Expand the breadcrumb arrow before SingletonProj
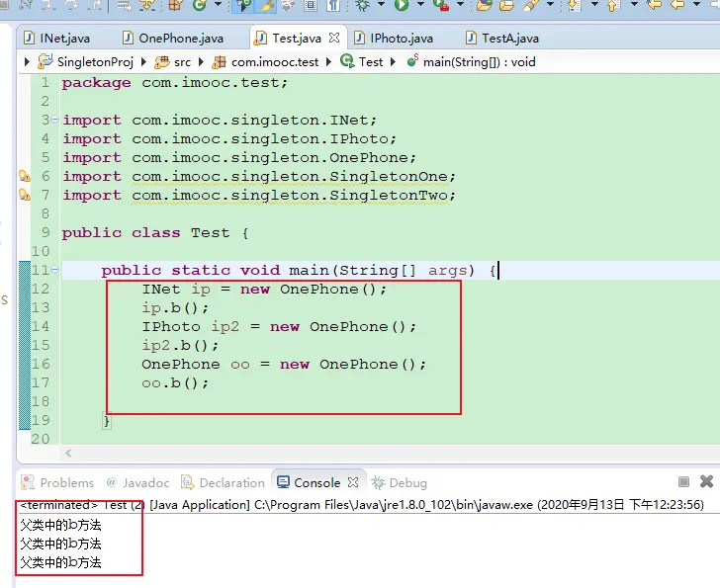The image size is (720, 588). pos(27,61)
